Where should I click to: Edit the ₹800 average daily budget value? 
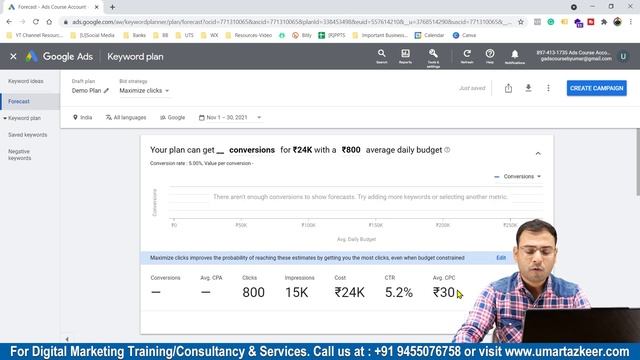click(x=351, y=150)
